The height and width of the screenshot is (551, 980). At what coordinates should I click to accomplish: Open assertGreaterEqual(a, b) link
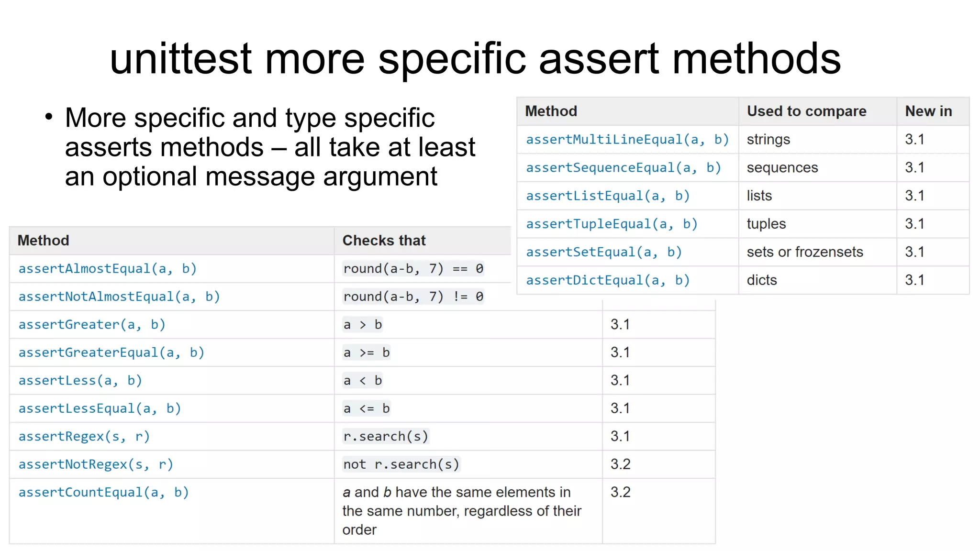click(x=111, y=353)
